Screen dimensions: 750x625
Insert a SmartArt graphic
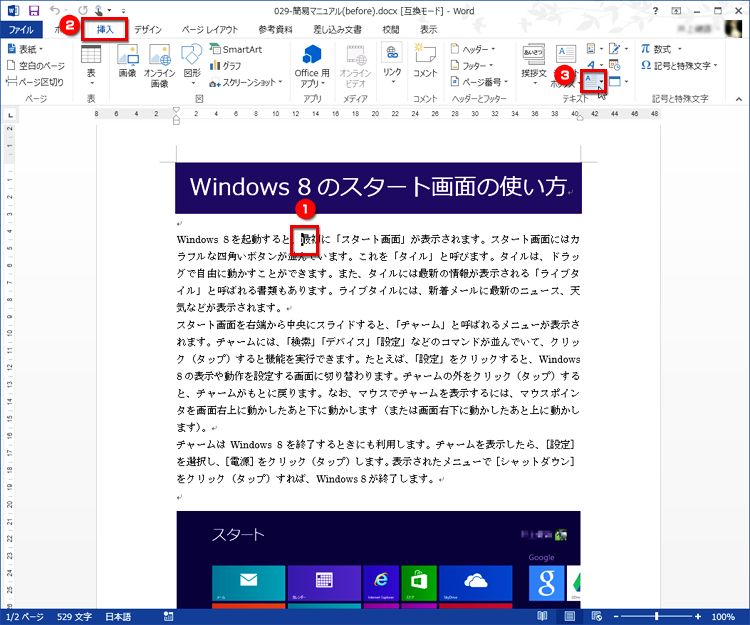click(236, 49)
